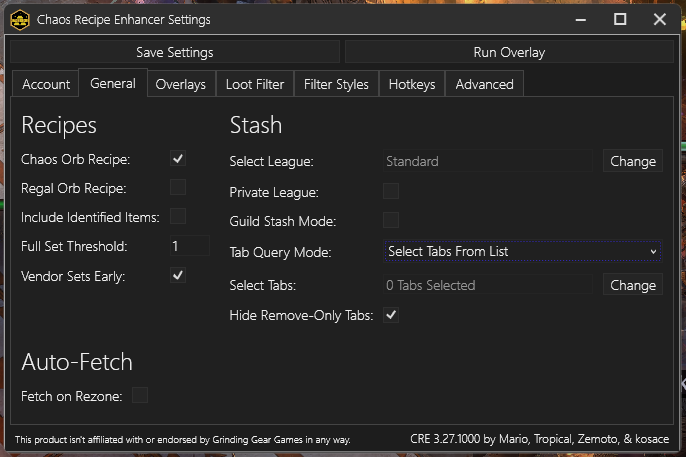The image size is (686, 457).
Task: Open the Overlays tab
Action: [181, 85]
